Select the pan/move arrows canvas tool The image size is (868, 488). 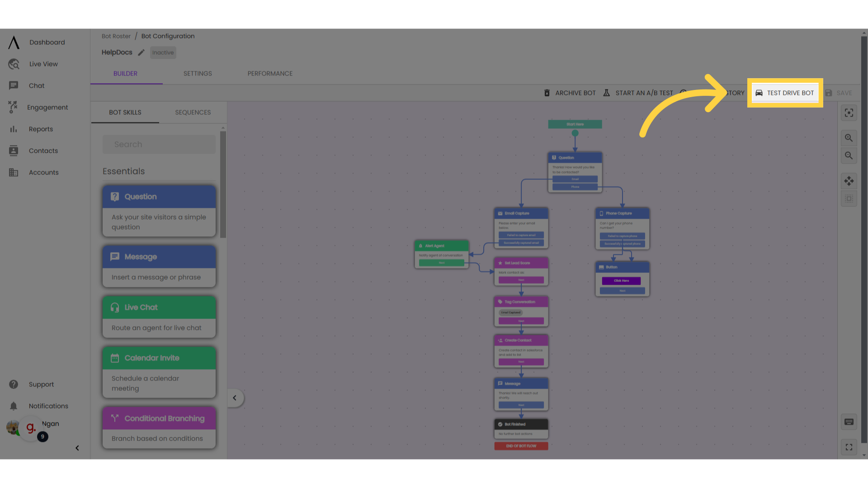tap(849, 181)
